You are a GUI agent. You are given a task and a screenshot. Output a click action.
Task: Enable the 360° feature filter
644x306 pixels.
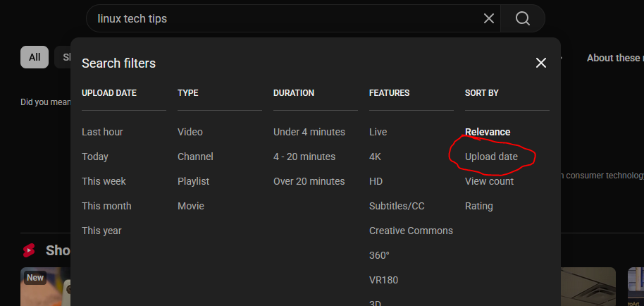click(379, 255)
